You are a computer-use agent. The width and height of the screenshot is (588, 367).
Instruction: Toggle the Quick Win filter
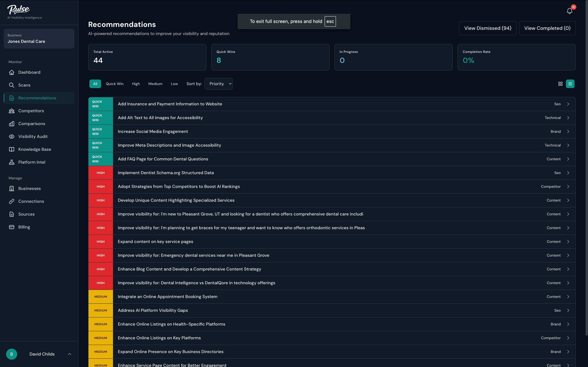(x=114, y=83)
